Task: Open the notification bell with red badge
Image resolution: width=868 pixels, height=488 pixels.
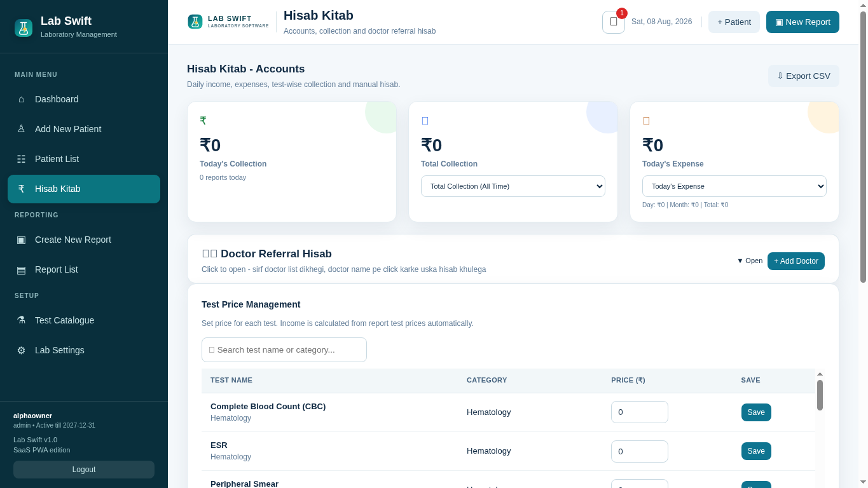Action: 614,22
